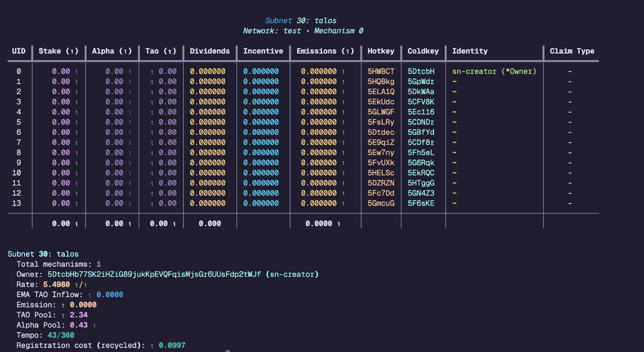The image size is (644, 352).
Task: Click hotkey 5HWBCT in row 0
Action: (x=381, y=72)
